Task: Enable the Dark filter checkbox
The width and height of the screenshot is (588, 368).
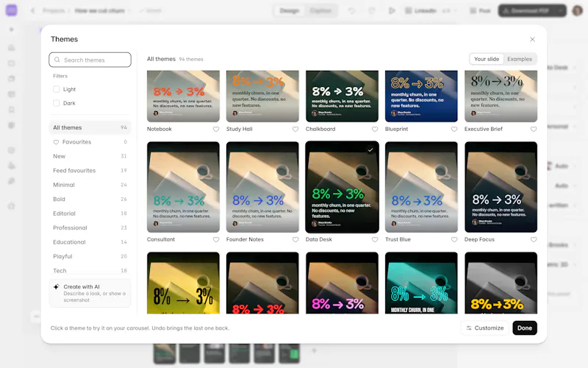Action: click(x=57, y=103)
